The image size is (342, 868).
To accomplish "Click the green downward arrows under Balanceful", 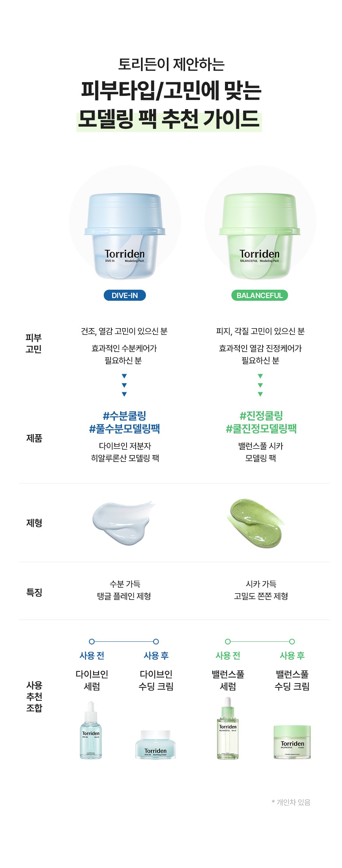I will [260, 385].
